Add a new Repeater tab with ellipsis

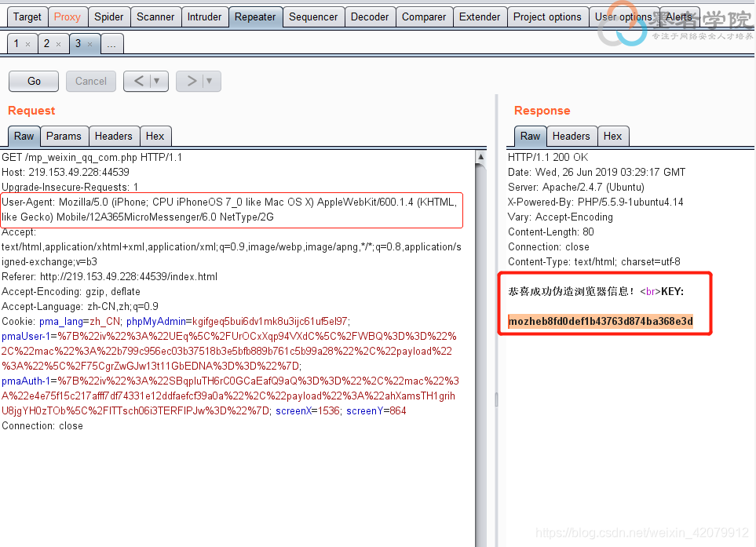pos(111,44)
